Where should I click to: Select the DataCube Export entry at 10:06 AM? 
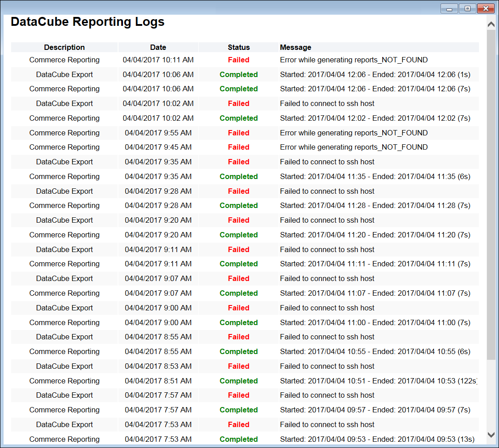(x=64, y=74)
